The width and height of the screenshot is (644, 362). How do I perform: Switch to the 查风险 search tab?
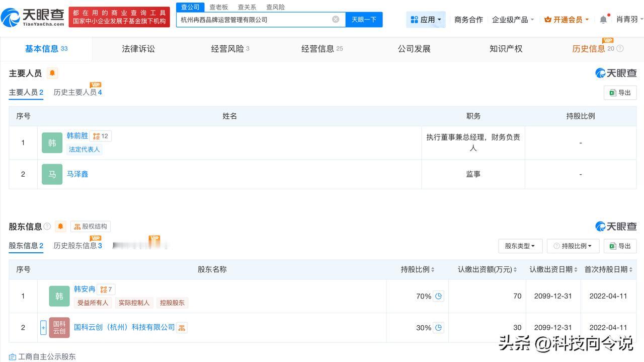click(x=276, y=7)
